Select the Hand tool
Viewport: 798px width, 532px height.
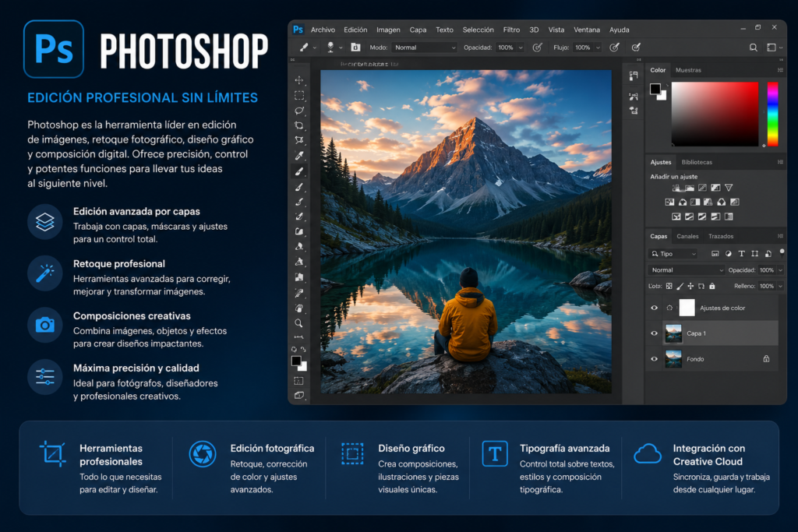(299, 308)
